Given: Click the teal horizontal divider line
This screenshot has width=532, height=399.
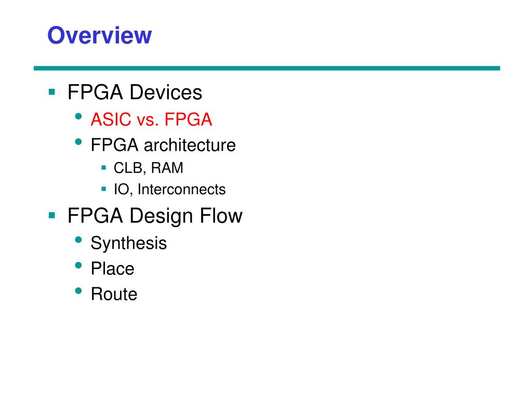Looking at the screenshot, I should click(x=267, y=68).
